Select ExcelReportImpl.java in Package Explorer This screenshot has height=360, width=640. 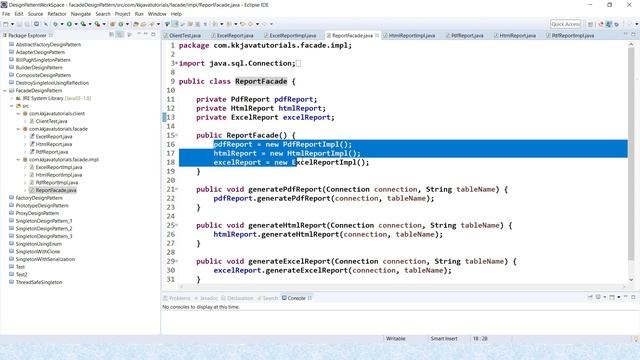click(x=59, y=167)
